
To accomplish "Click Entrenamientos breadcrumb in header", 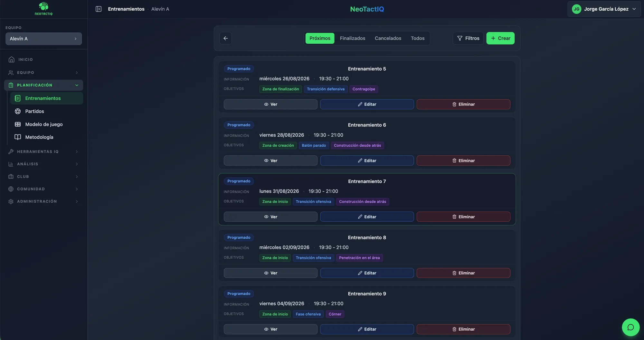I will tap(126, 9).
